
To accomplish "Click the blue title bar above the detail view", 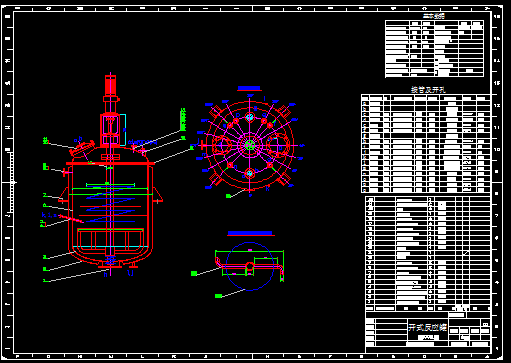I will [x=250, y=233].
